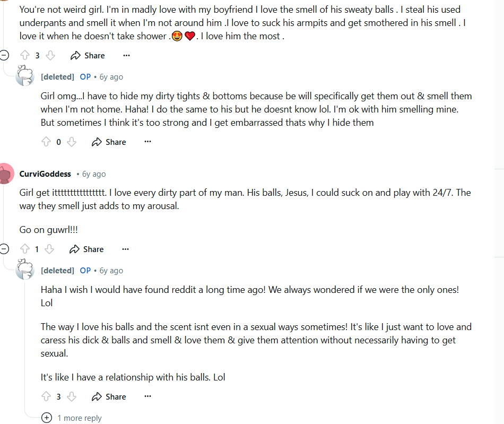Screen dimensions: 504x424
Task: Downvote the top comment with 3 points
Action: [x=50, y=55]
